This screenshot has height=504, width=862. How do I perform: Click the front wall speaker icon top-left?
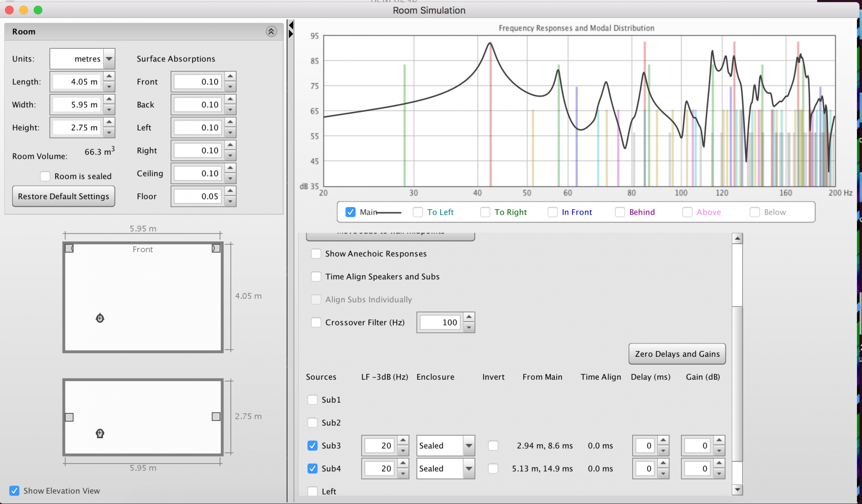pyautogui.click(x=69, y=248)
